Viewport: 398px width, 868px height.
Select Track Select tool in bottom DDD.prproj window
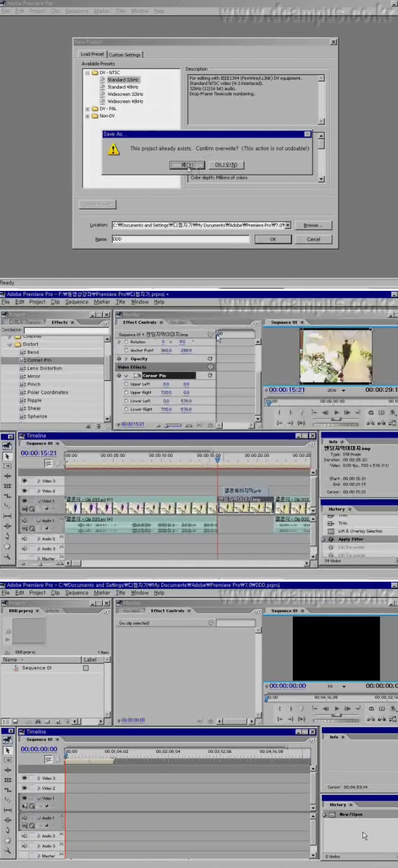pos(8,760)
